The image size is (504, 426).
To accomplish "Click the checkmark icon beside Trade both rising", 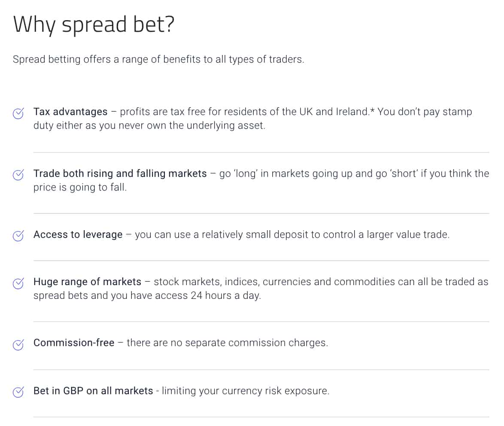I will (18, 175).
